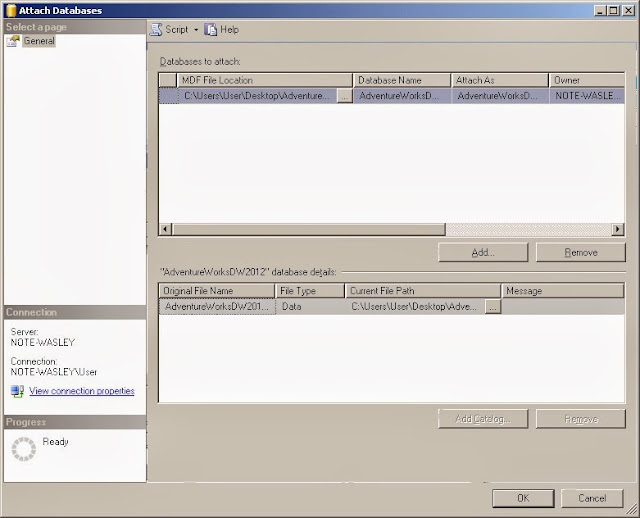Select the AdventureWorksDW201... original file cell

coord(217,307)
